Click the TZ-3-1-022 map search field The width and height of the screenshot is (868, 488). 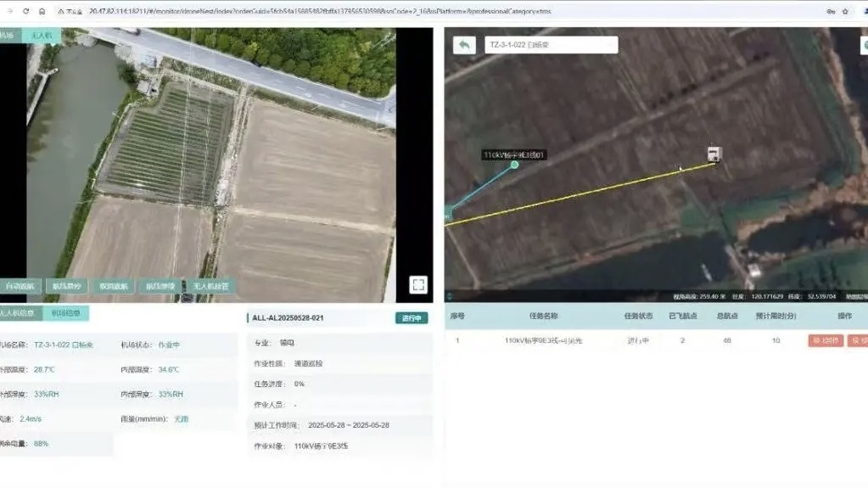(552, 45)
